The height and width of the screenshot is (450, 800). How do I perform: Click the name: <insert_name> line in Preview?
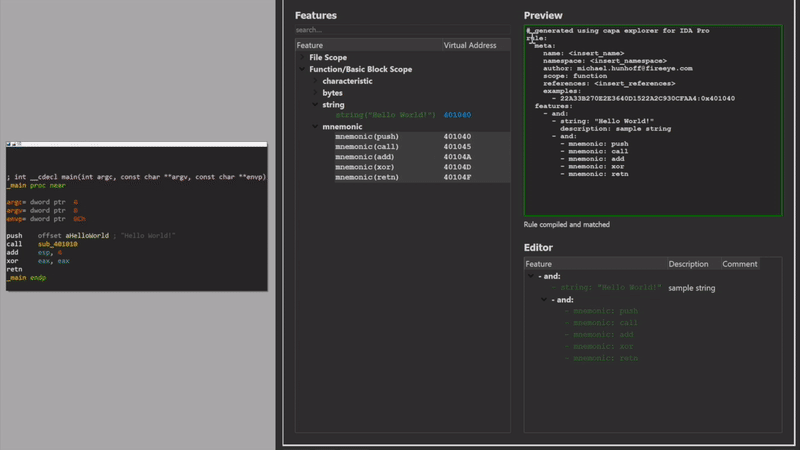[x=583, y=53]
